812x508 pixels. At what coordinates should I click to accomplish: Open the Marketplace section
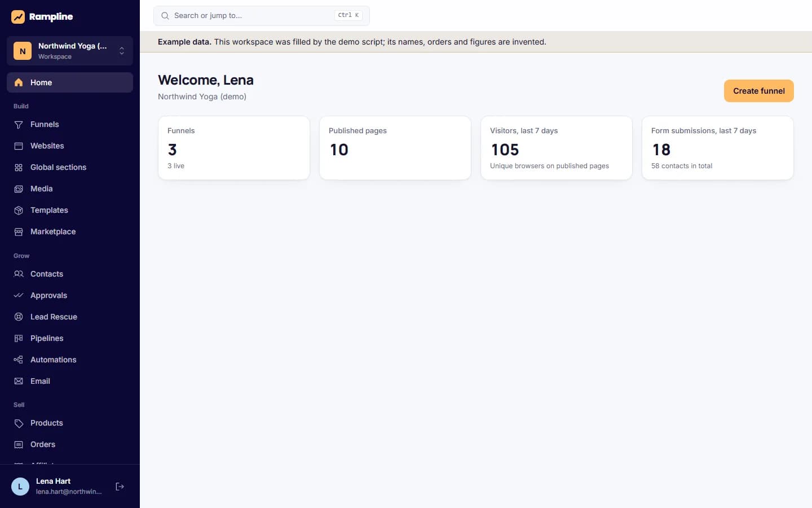coord(70,231)
